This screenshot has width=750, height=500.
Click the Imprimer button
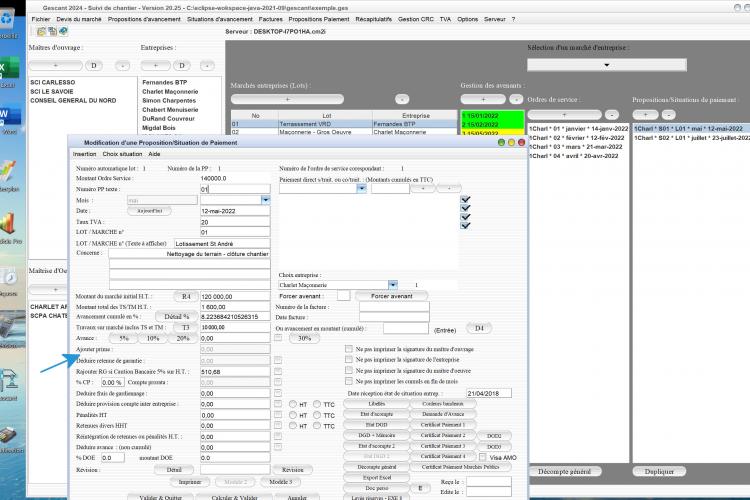click(x=190, y=482)
